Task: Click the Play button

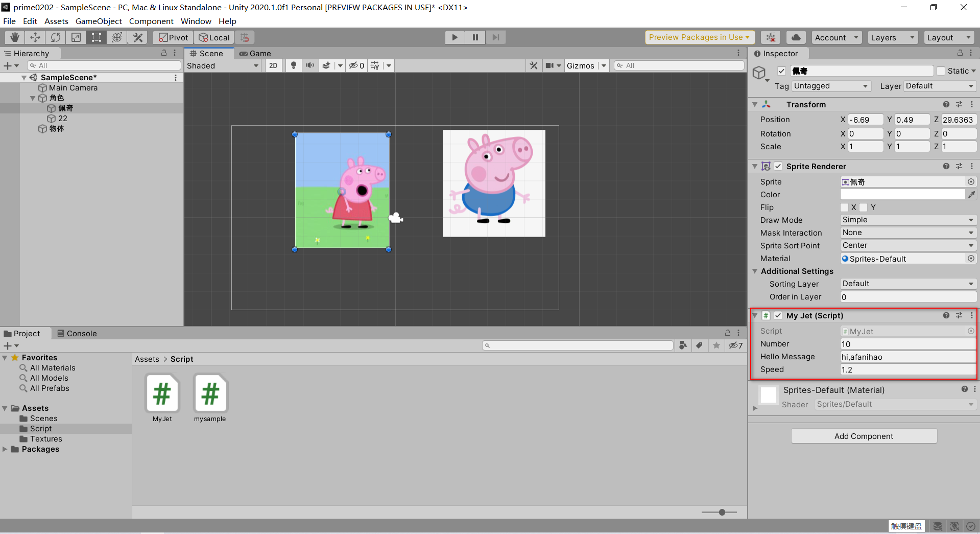Action: click(455, 37)
